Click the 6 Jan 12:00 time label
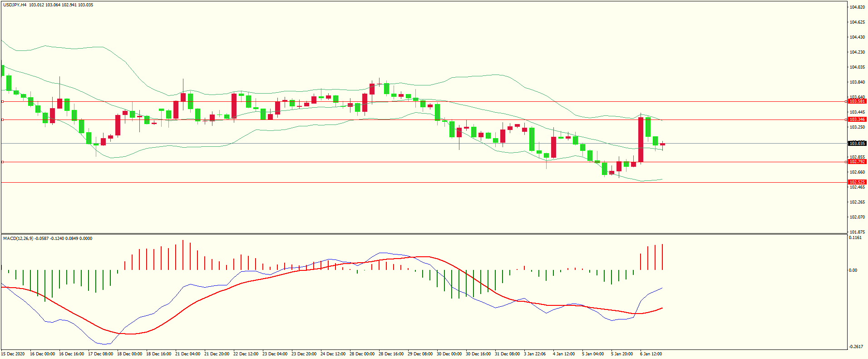 pos(651,354)
